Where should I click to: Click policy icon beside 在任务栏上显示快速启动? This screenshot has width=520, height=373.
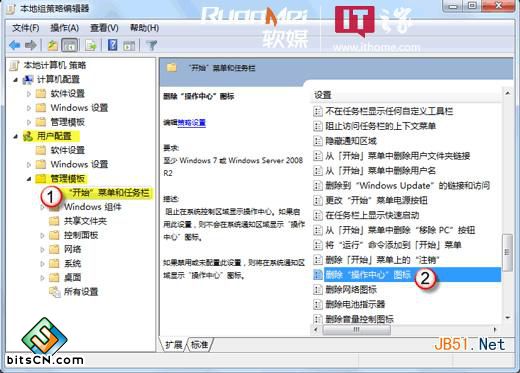(318, 215)
